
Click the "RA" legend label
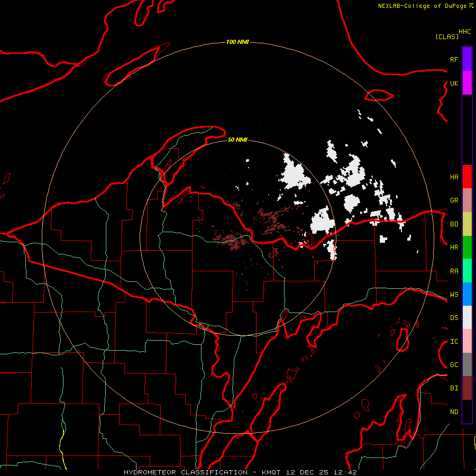(454, 271)
